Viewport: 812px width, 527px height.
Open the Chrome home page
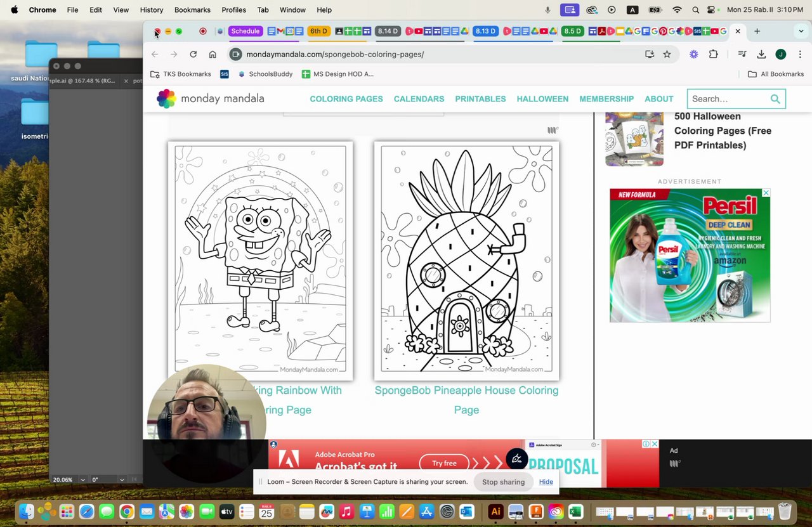[x=213, y=55]
